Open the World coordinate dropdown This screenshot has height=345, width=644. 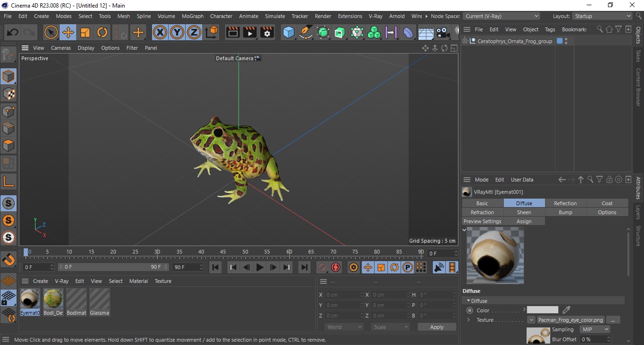click(x=344, y=327)
